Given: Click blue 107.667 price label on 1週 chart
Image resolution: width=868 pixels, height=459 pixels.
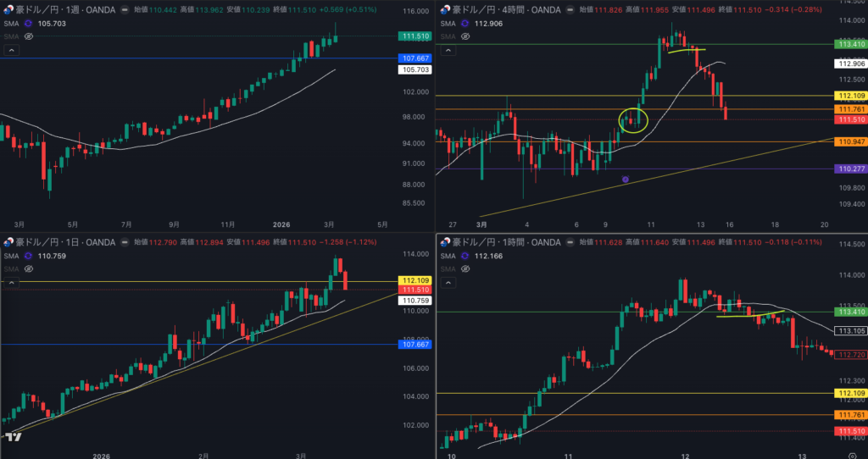Looking at the screenshot, I should click(415, 58).
